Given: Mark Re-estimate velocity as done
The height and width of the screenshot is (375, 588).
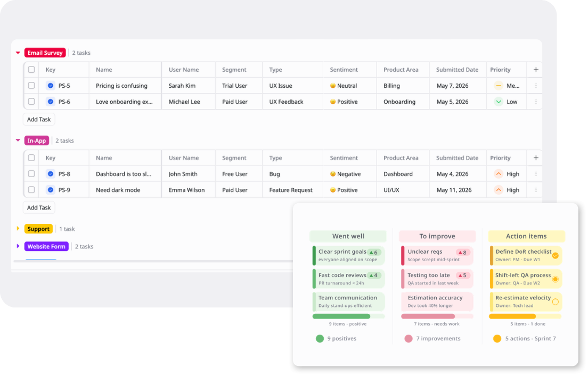Looking at the screenshot, I should [556, 302].
